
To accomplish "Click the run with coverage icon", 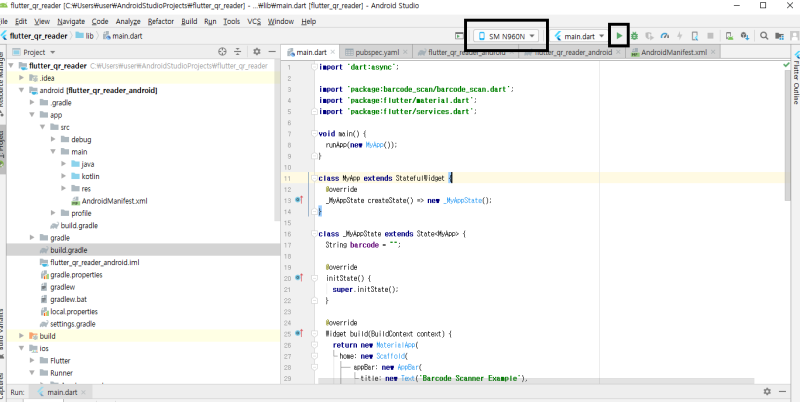I will (x=649, y=36).
